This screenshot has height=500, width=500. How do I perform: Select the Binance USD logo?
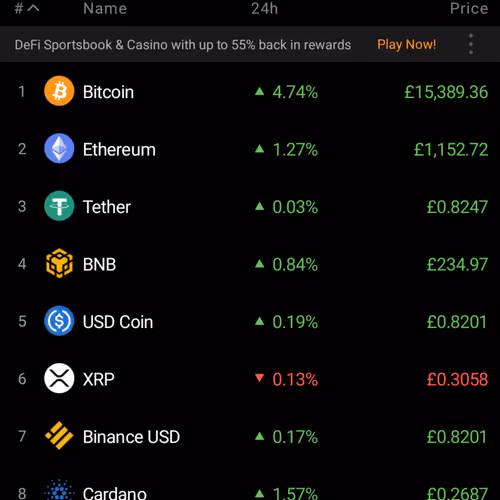59,436
